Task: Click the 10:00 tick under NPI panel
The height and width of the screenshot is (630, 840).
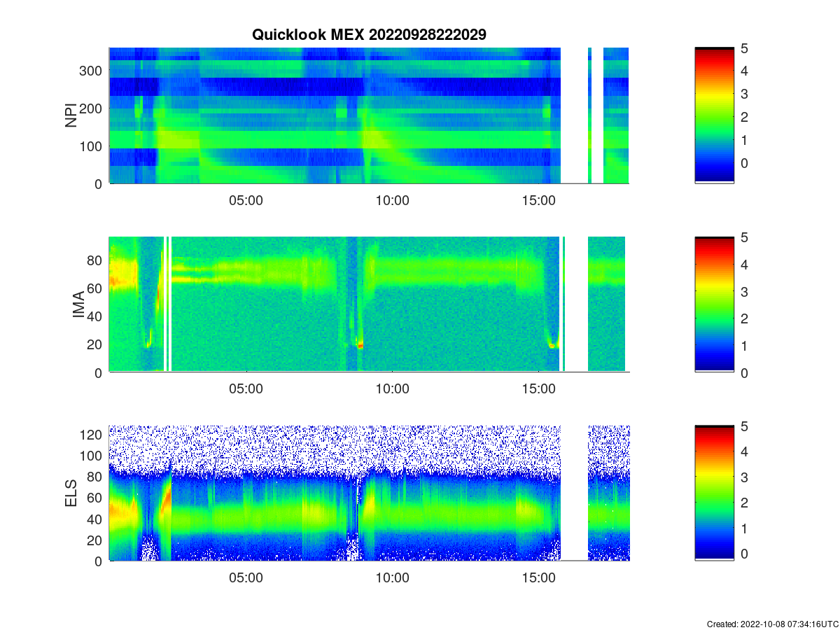Action: [x=392, y=200]
